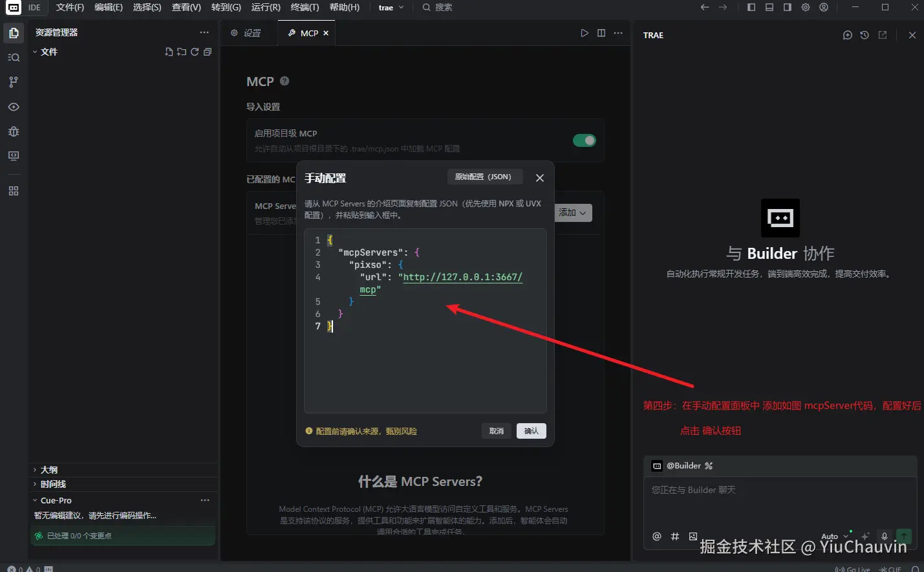Switch to the 设置 tab
This screenshot has width=924, height=572.
click(x=249, y=33)
